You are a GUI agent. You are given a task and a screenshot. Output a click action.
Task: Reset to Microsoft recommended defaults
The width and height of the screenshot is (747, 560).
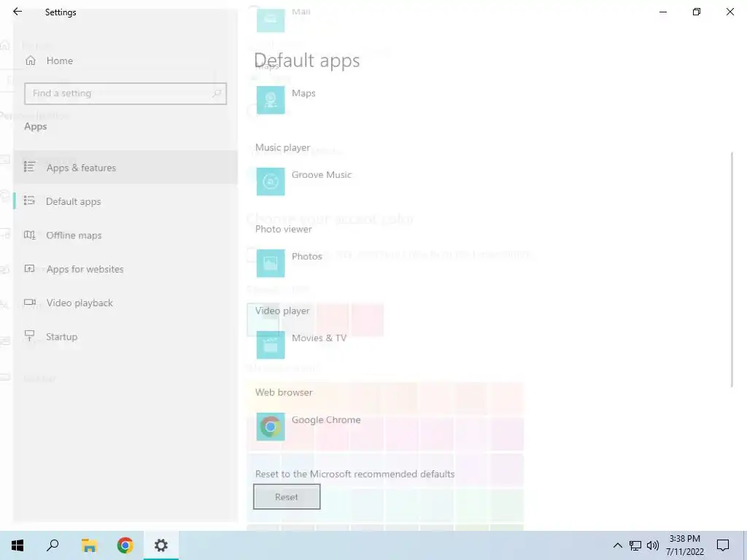[286, 497]
